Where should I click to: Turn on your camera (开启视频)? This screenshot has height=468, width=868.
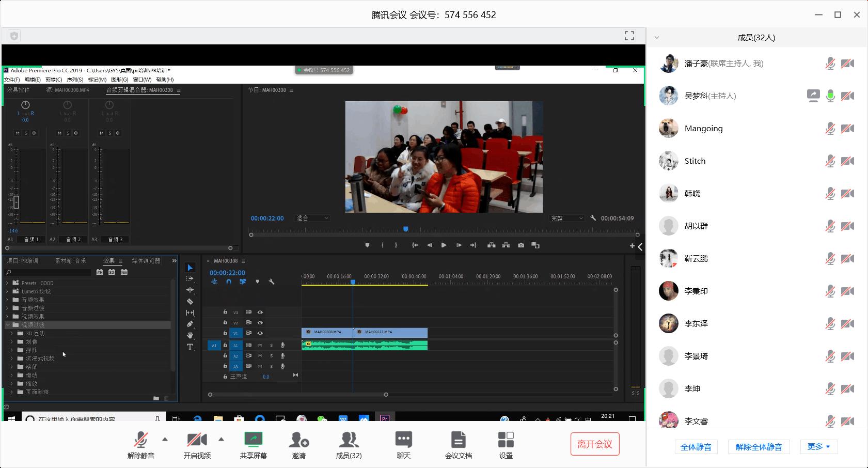[197, 440]
